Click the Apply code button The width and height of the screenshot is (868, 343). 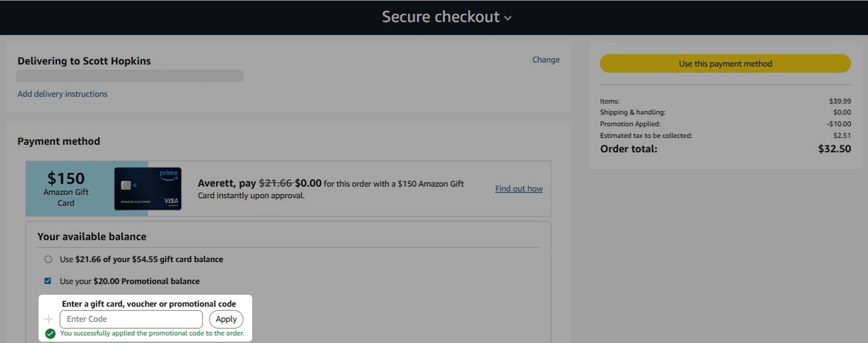pos(226,319)
